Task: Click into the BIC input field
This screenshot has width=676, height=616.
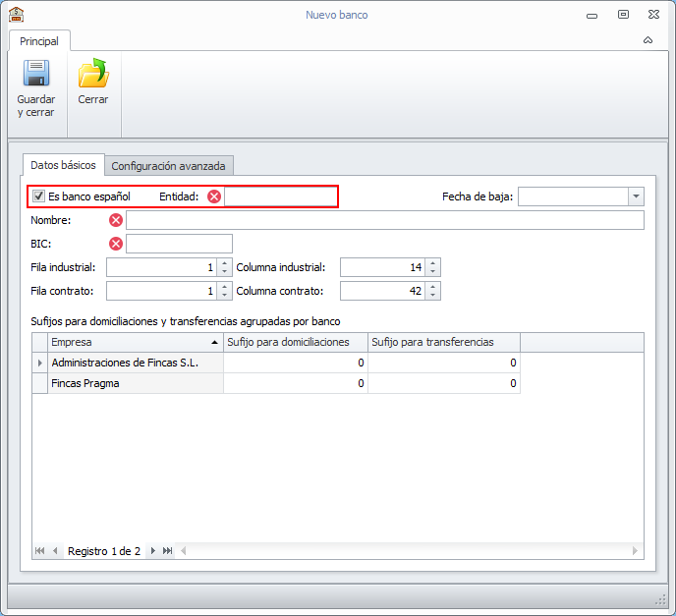Action: tap(179, 244)
